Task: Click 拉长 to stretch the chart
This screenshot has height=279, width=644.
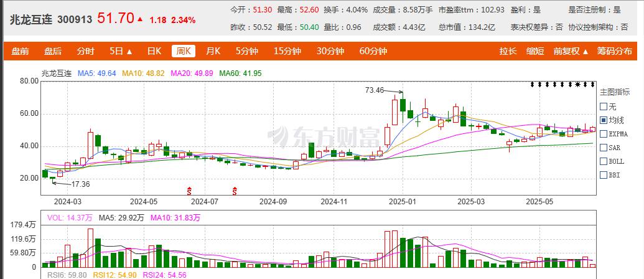Action: tap(508, 51)
